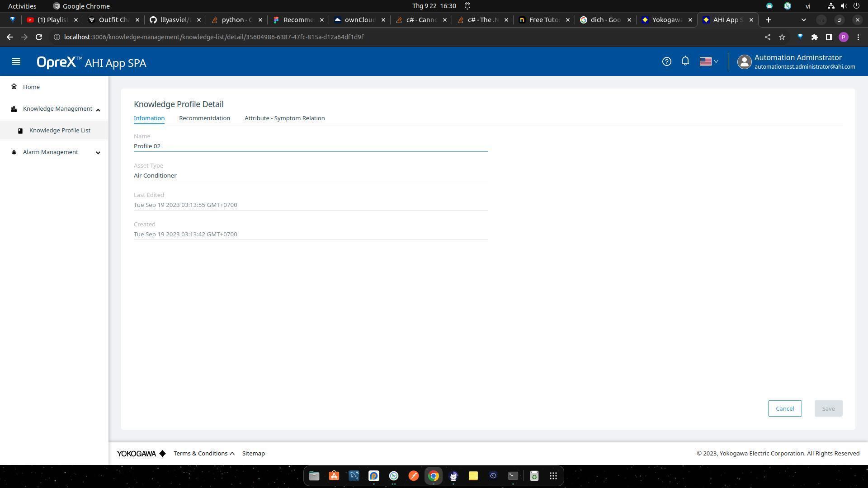Click the OpreX AHI App SPA home icon

click(x=14, y=86)
